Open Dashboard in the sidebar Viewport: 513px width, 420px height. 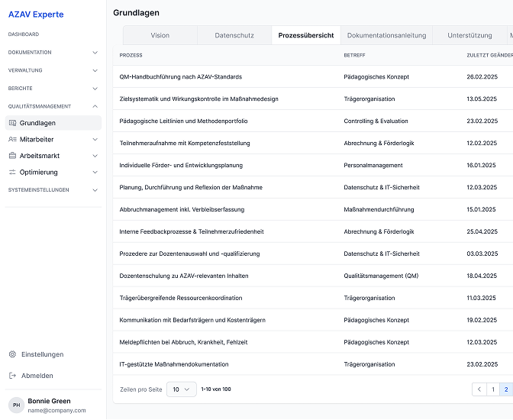tap(24, 34)
